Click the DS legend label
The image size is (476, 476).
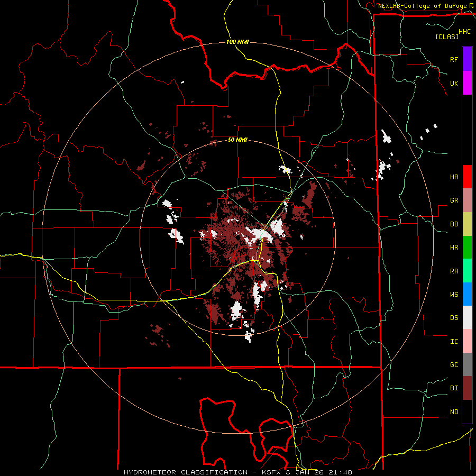coord(454,318)
